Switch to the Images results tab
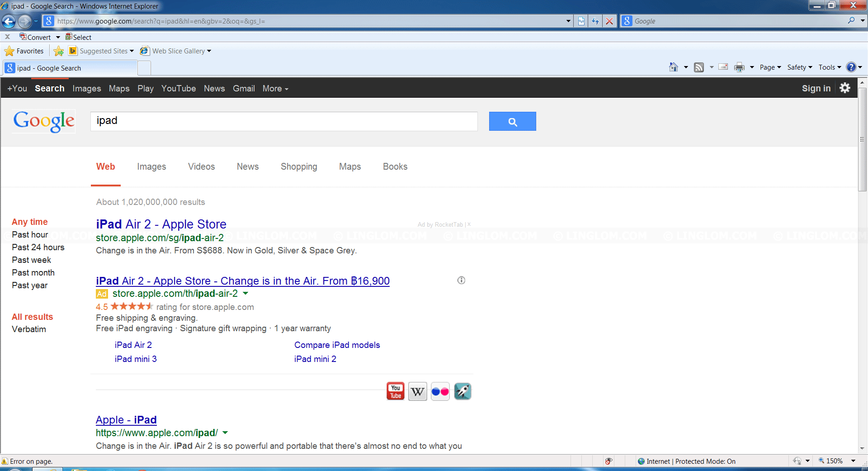The image size is (868, 471). (x=151, y=167)
